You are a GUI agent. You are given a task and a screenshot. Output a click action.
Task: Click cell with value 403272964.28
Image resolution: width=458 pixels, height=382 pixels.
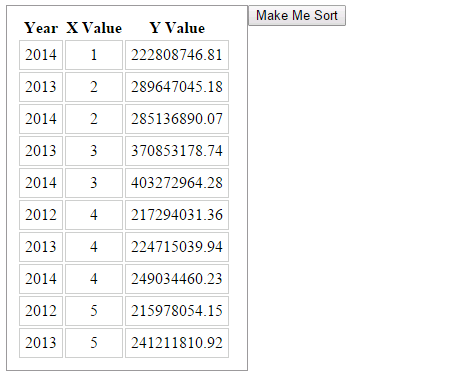tap(177, 183)
